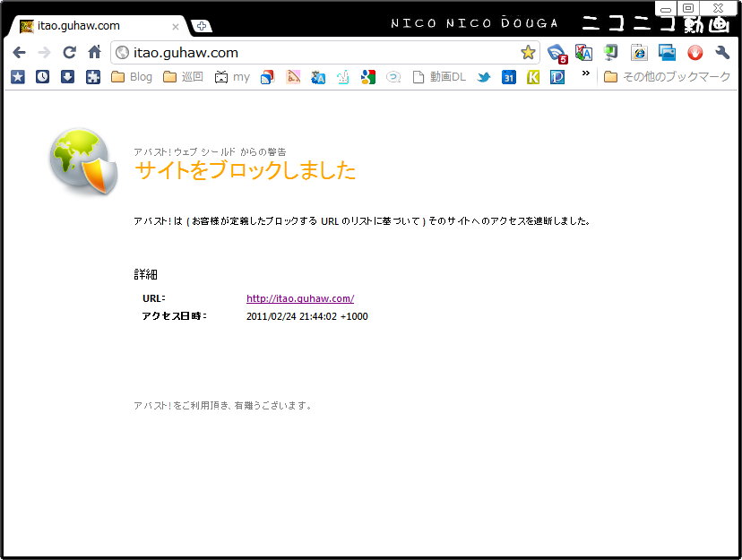Click the light blue swirl bookmark icon

pyautogui.click(x=393, y=77)
